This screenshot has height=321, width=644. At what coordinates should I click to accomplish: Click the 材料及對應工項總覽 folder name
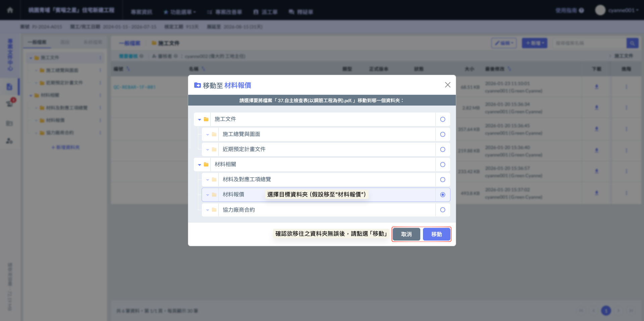pyautogui.click(x=247, y=180)
